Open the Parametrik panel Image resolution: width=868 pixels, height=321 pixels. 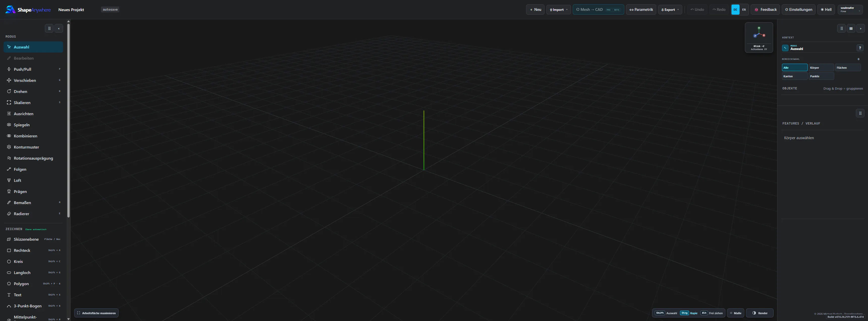[641, 10]
